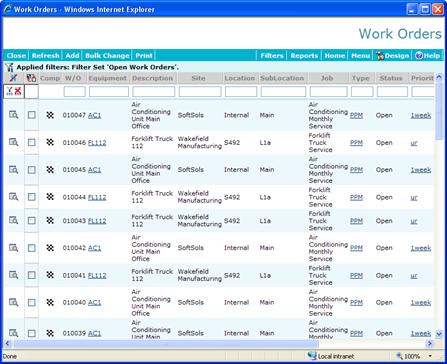
Task: Click the completion flag icon for 010043
Action: (x=50, y=220)
